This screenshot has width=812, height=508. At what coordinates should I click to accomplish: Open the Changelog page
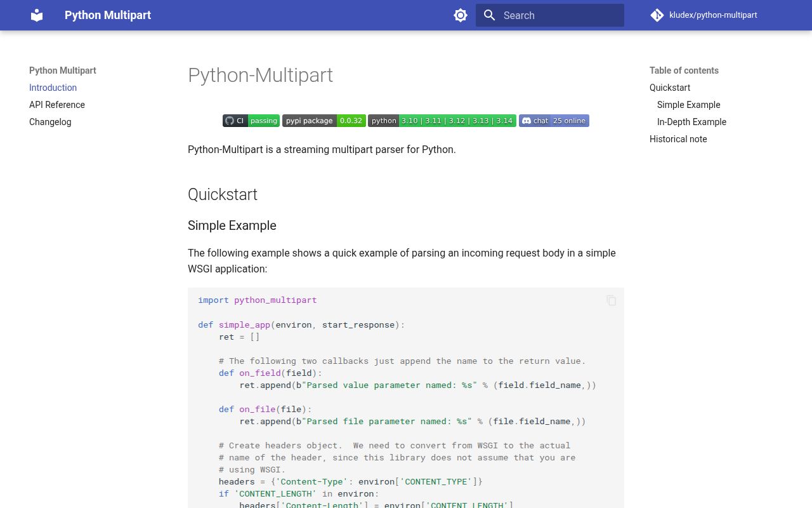coord(50,122)
